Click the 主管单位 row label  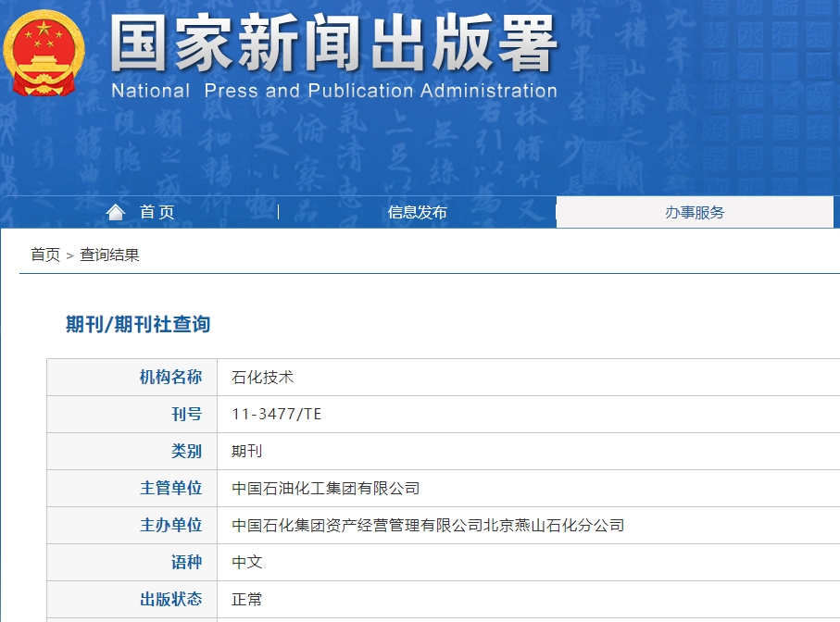tap(170, 489)
